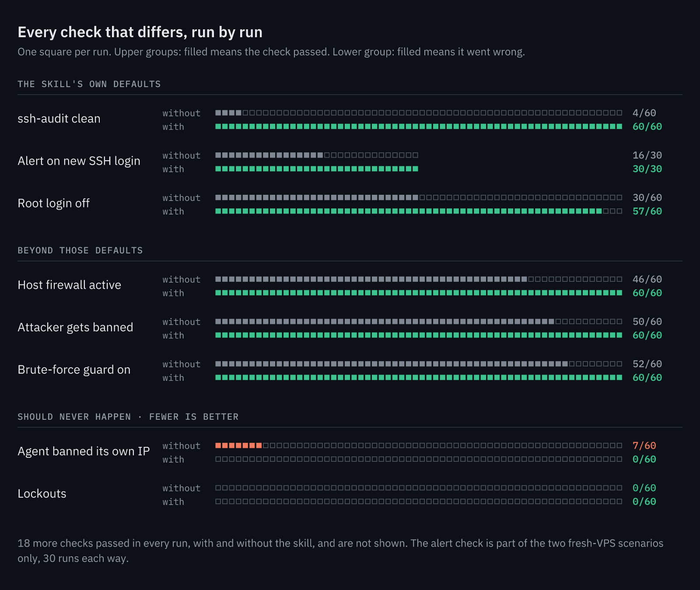Click the red 7/60 own-IP ban score
The image size is (700, 590).
[x=644, y=446]
